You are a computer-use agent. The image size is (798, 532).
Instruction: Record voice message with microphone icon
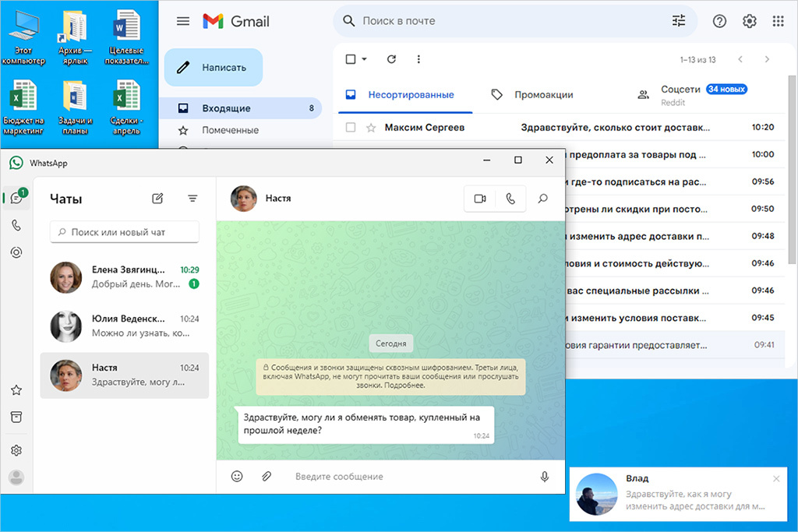point(545,476)
